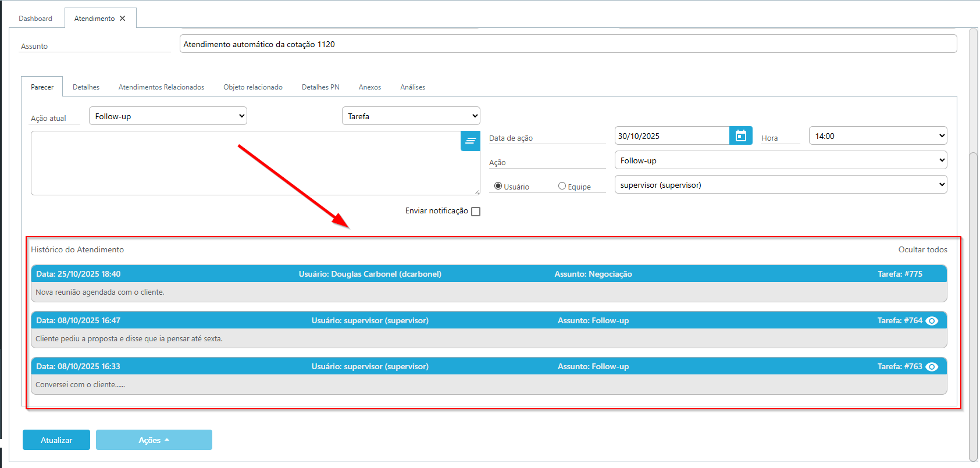Open the supervisor user dropdown
The height and width of the screenshot is (468, 980).
[x=781, y=185]
